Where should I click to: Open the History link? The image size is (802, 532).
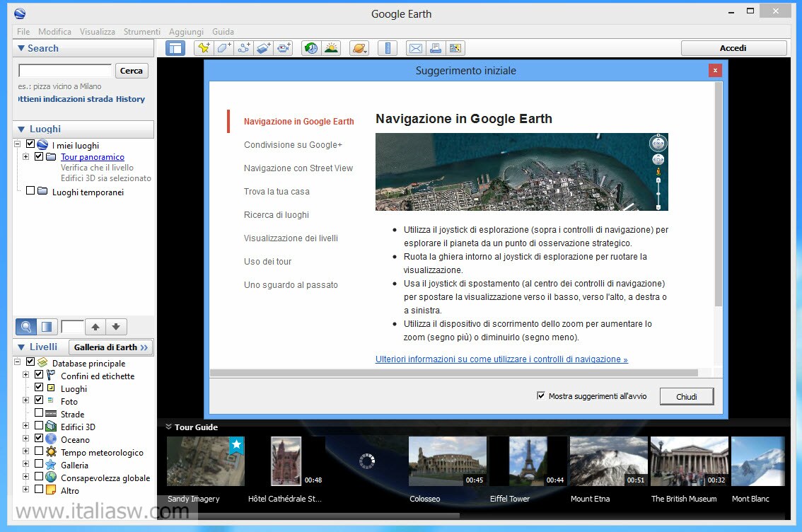click(130, 99)
